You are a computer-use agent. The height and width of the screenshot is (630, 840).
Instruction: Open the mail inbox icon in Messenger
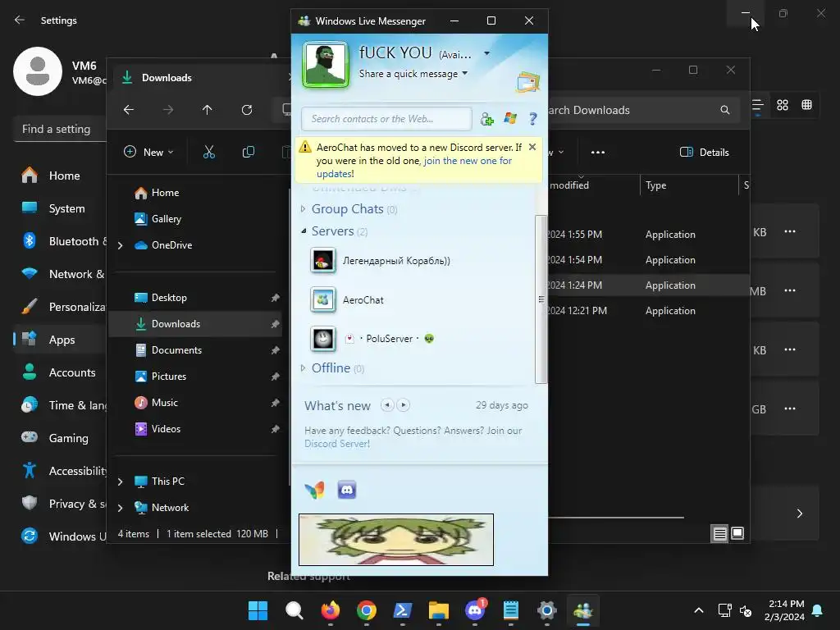coord(528,82)
